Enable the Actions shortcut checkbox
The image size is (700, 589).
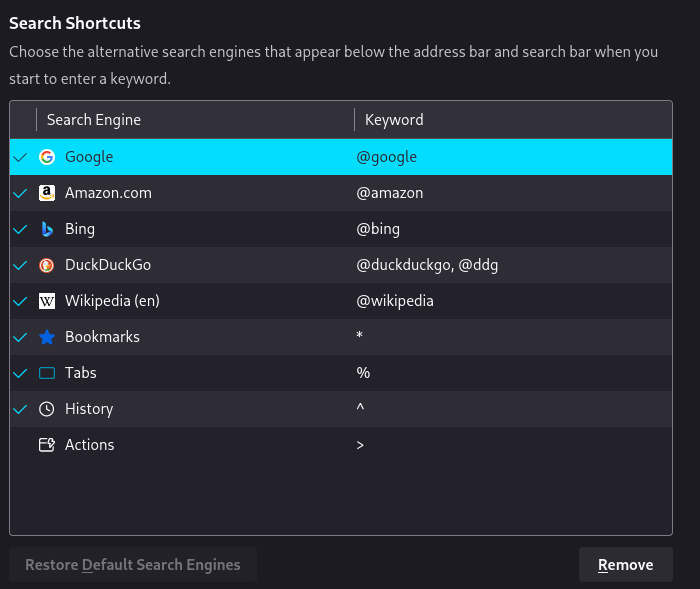[20, 445]
